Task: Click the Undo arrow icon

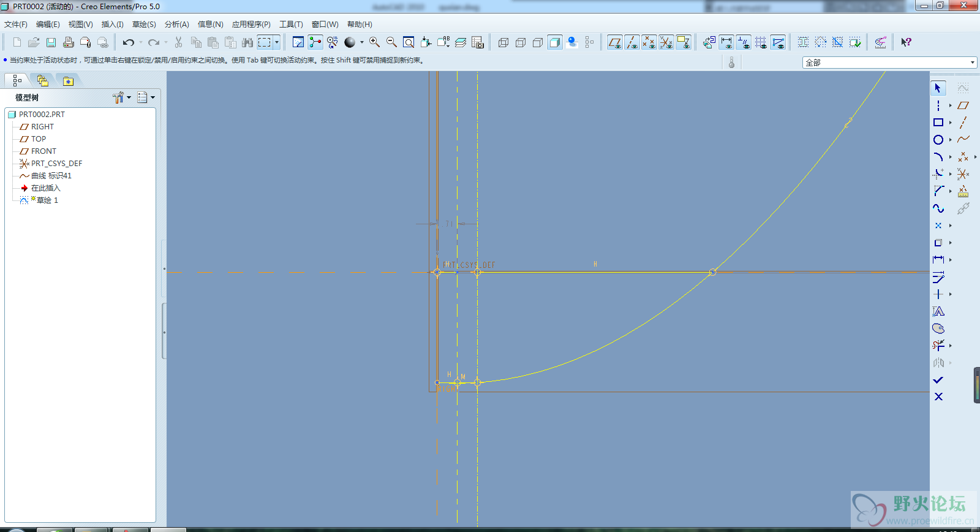Action: (128, 42)
